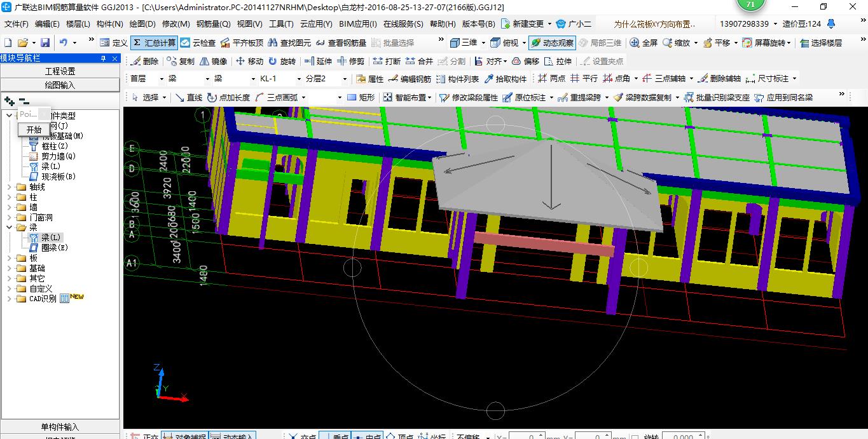This screenshot has width=868, height=439.
Task: Open the 文件(F) menu
Action: pyautogui.click(x=17, y=24)
